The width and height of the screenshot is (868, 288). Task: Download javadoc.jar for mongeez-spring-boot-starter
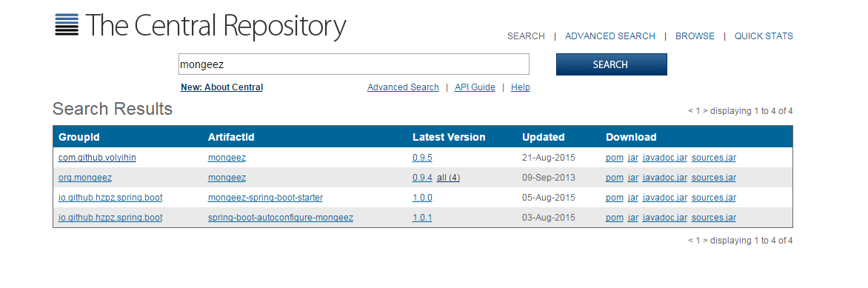click(665, 198)
